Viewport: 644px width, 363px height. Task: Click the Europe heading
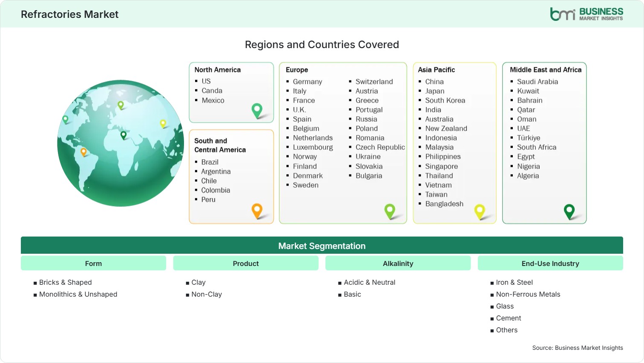pos(297,70)
